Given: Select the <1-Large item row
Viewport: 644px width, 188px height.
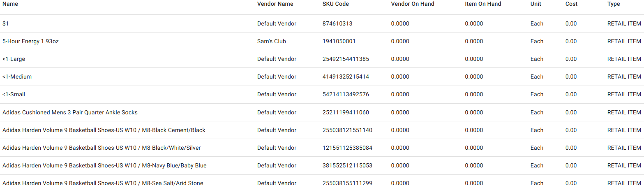Looking at the screenshot, I should [x=14, y=59].
